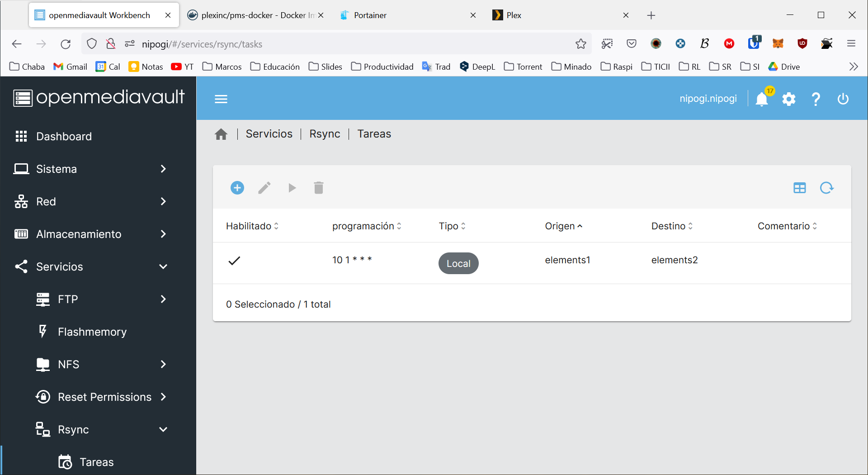Create a new Rsync task with the plus icon
The image size is (868, 475).
point(237,188)
